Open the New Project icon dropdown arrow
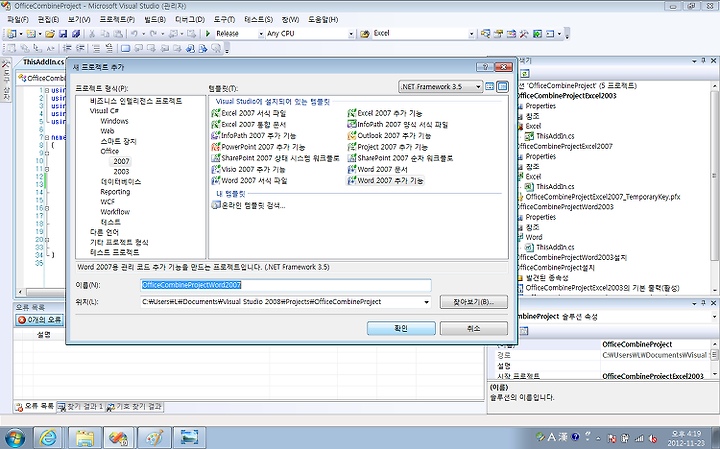The height and width of the screenshot is (449, 720). coord(21,34)
